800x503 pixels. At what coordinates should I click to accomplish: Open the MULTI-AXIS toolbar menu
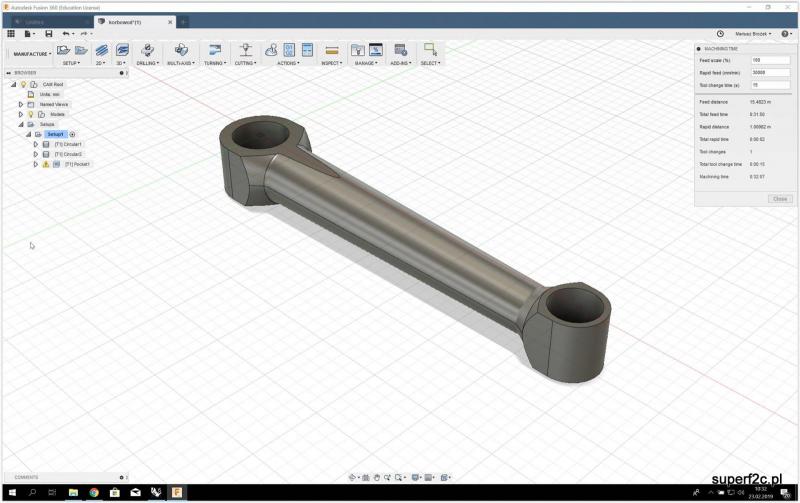click(181, 63)
